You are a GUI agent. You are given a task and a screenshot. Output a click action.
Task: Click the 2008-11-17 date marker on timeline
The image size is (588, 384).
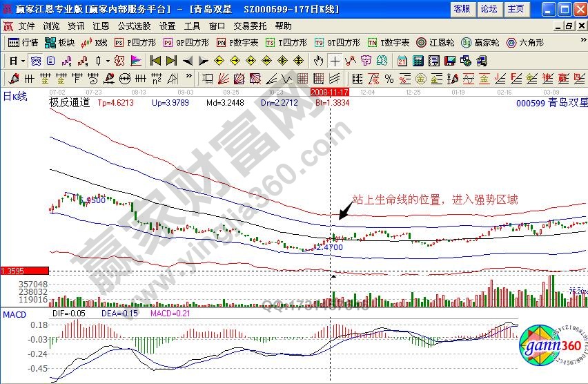[x=330, y=91]
